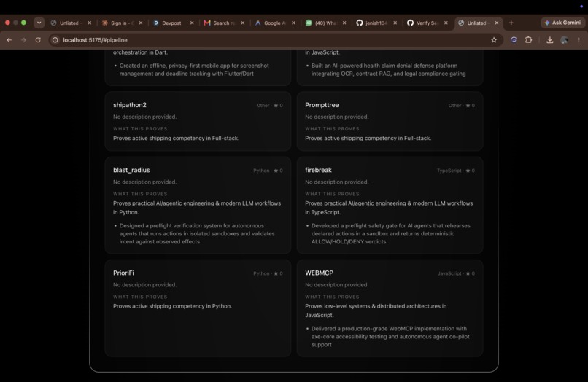
Task: Click WHAT THIS PROVES heading in WEBMCP card
Action: [x=332, y=297]
